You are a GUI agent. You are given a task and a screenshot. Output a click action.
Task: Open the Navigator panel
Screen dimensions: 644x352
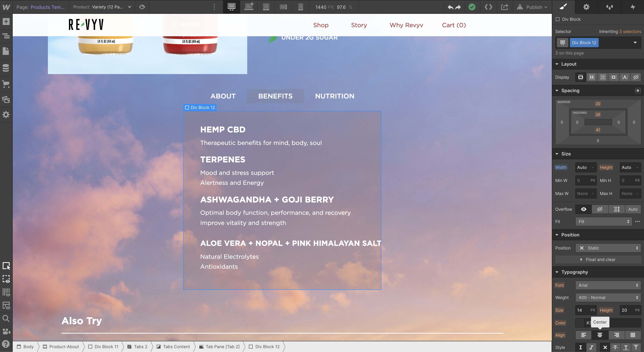(6, 36)
